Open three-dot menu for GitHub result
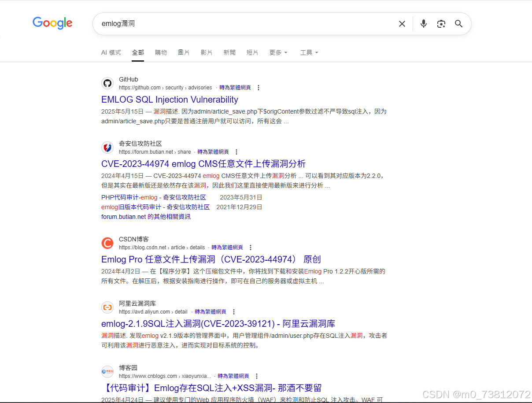The image size is (532, 403). [x=259, y=88]
